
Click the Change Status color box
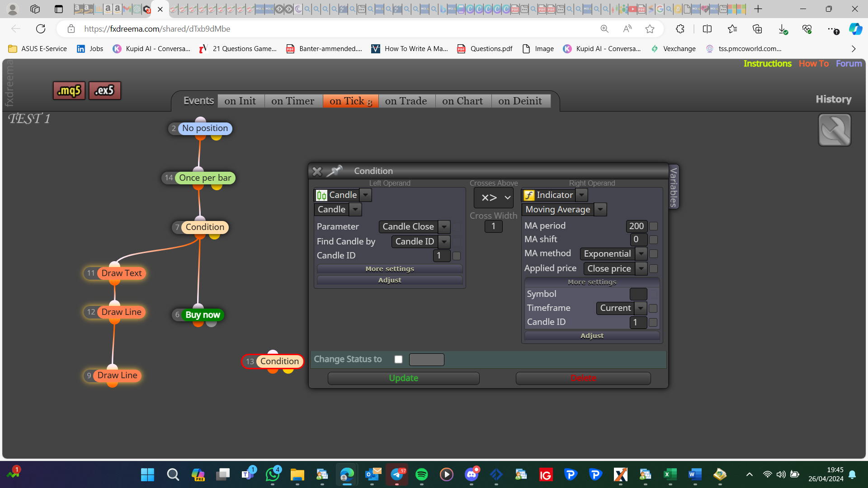[426, 360]
